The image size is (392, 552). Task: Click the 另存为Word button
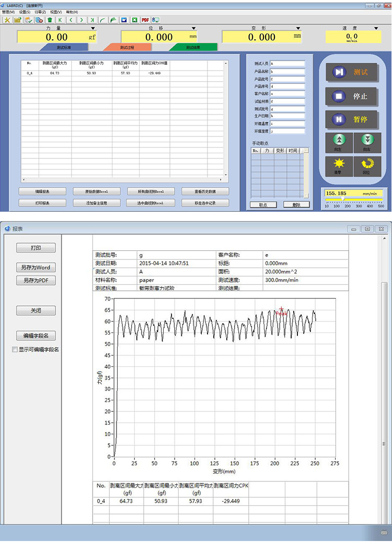point(36,267)
